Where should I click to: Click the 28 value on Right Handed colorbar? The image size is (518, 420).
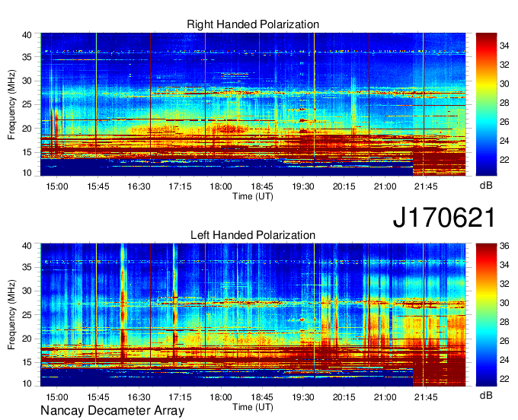coord(504,103)
